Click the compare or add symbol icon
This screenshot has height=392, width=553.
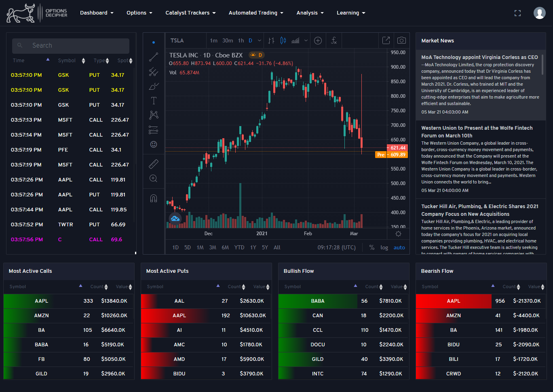(318, 40)
